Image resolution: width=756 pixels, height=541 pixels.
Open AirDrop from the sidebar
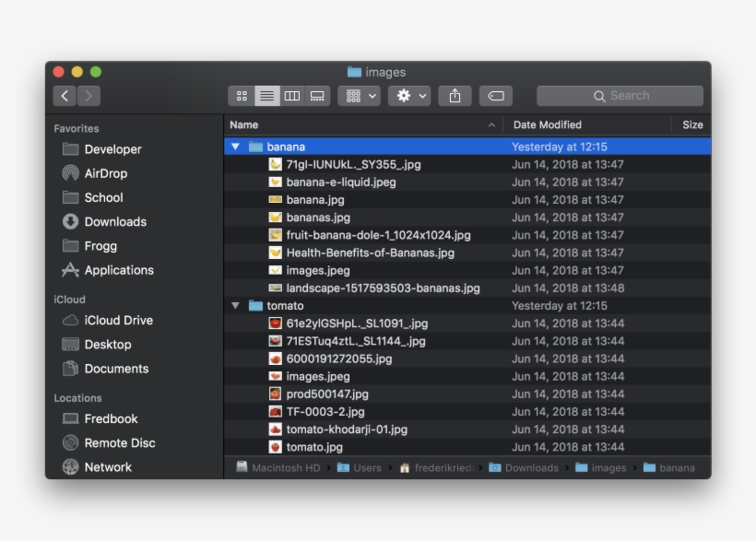(x=103, y=173)
